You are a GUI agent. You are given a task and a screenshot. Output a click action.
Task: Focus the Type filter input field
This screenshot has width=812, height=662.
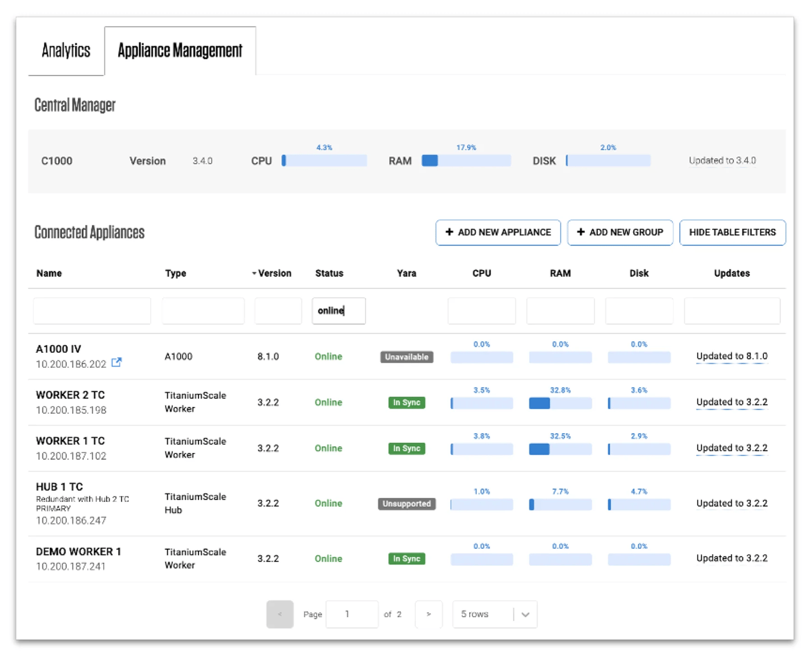pyautogui.click(x=204, y=311)
